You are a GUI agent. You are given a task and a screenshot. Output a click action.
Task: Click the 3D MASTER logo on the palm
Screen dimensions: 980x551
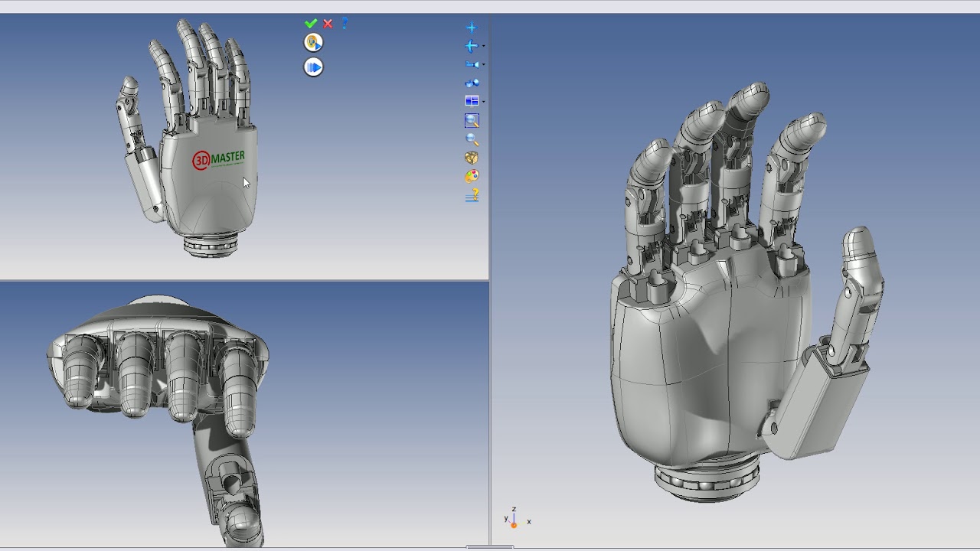tap(218, 159)
